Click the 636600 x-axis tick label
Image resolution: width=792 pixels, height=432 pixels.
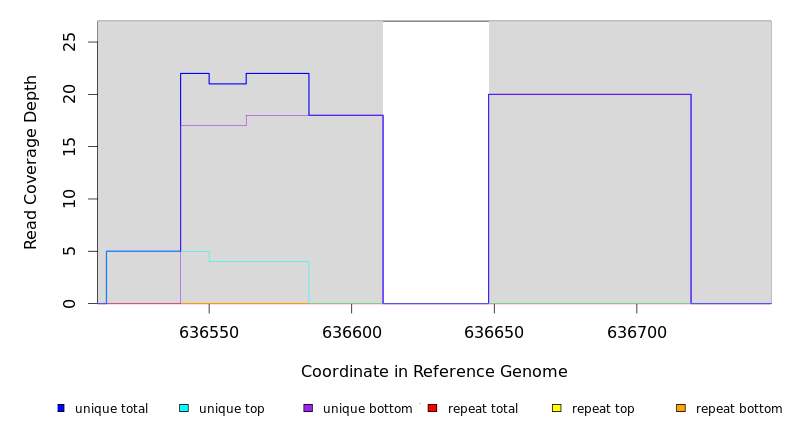click(352, 331)
